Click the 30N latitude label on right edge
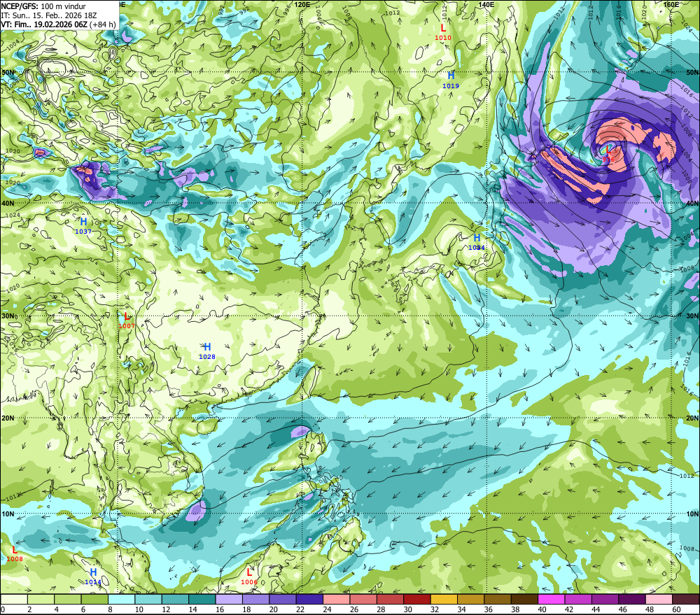Image resolution: width=700 pixels, height=615 pixels. 692,316
